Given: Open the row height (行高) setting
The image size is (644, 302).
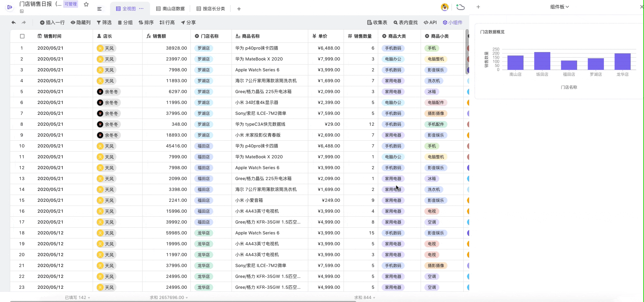Looking at the screenshot, I should (x=167, y=22).
